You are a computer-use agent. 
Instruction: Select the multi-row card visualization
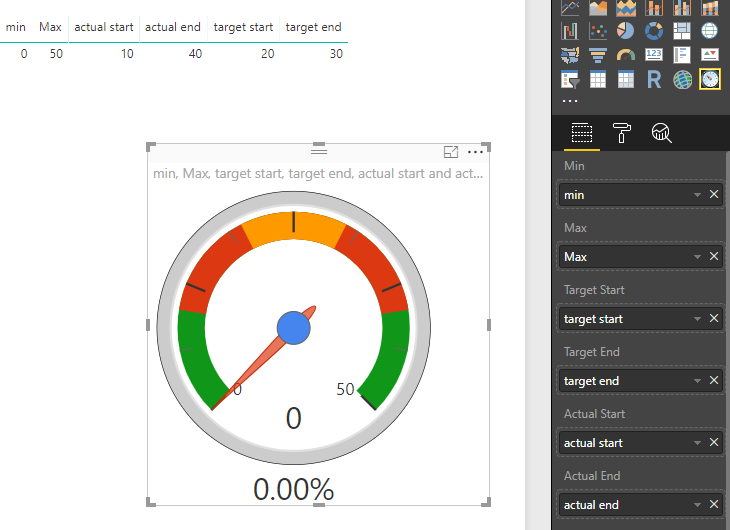click(682, 55)
